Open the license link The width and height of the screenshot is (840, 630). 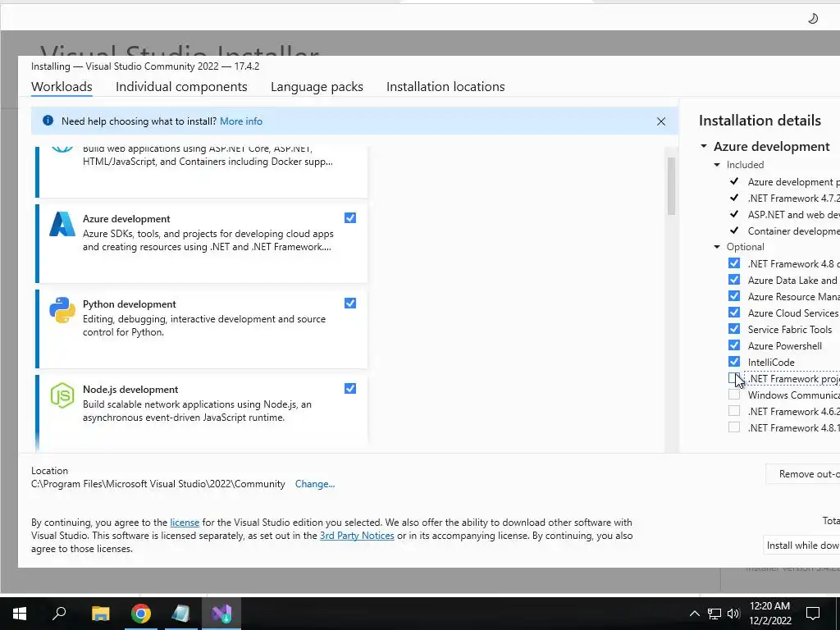point(185,523)
